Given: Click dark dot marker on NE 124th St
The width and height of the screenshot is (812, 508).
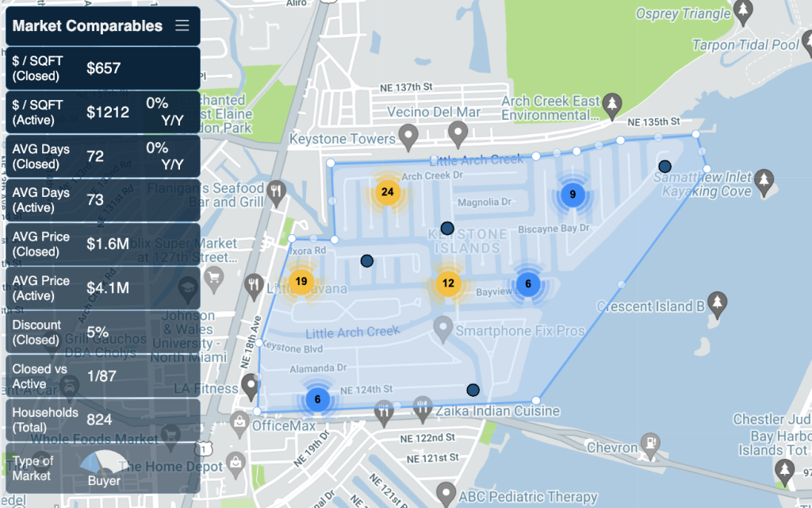Looking at the screenshot, I should [473, 390].
